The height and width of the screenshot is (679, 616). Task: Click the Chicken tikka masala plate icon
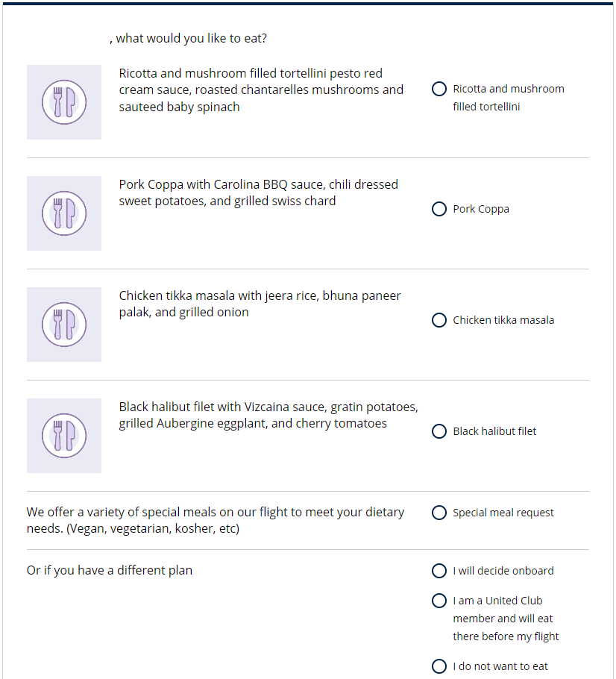(x=64, y=325)
